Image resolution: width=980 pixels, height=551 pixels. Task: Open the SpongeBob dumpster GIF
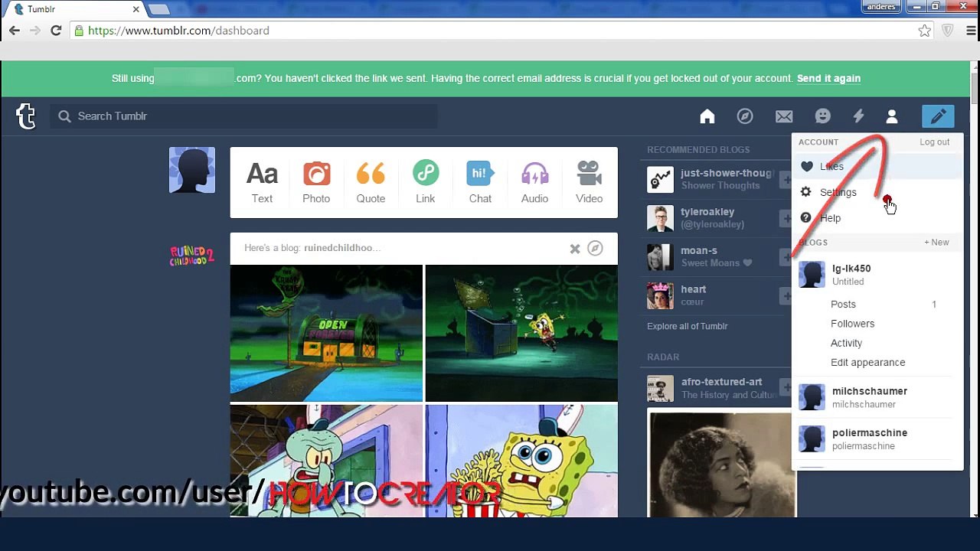[521, 333]
